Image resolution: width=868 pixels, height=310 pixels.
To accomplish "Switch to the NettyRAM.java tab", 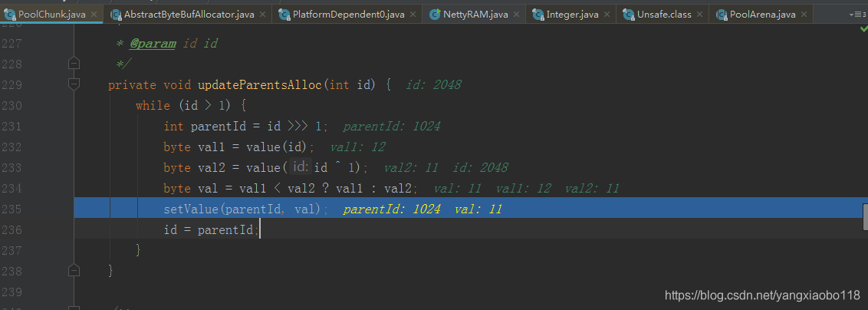I will coord(474,15).
